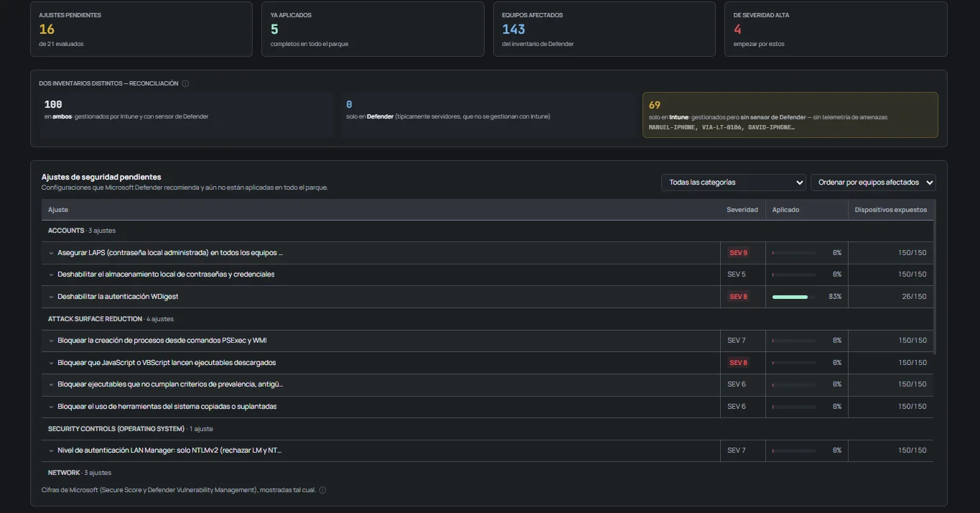
Task: Click the 26/150 exposed devices value
Action: click(x=914, y=297)
